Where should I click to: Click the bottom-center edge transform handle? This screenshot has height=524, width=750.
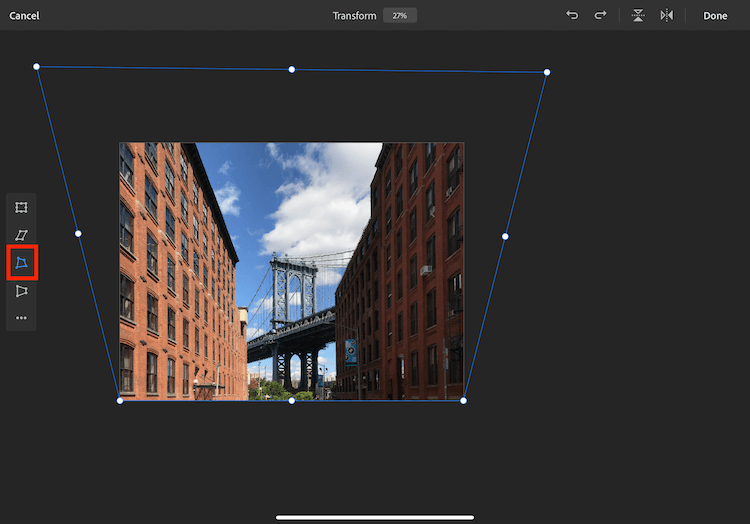(292, 401)
